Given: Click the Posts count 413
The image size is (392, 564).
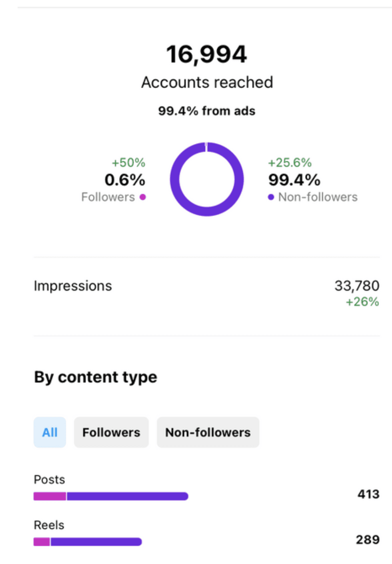Looking at the screenshot, I should (368, 494).
